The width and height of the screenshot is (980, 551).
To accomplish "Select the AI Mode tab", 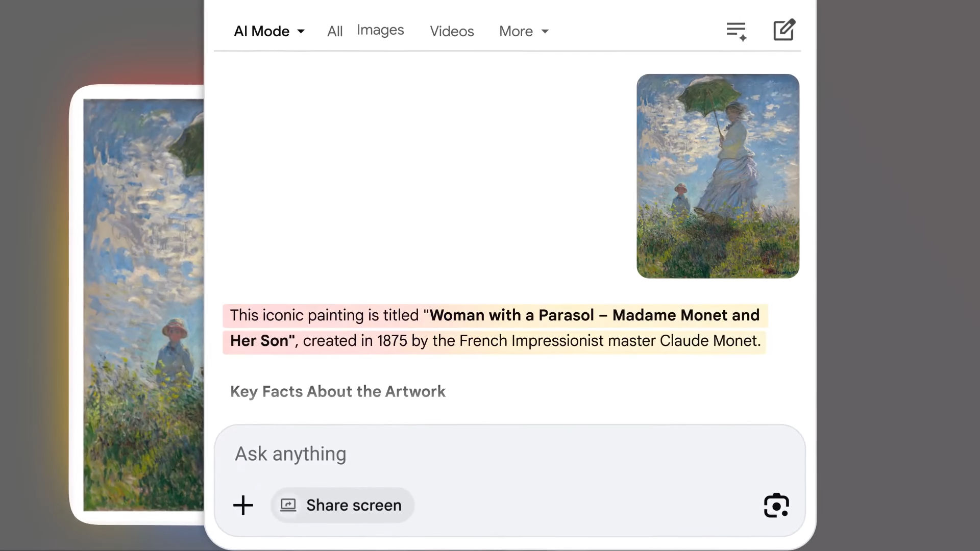I will [261, 32].
